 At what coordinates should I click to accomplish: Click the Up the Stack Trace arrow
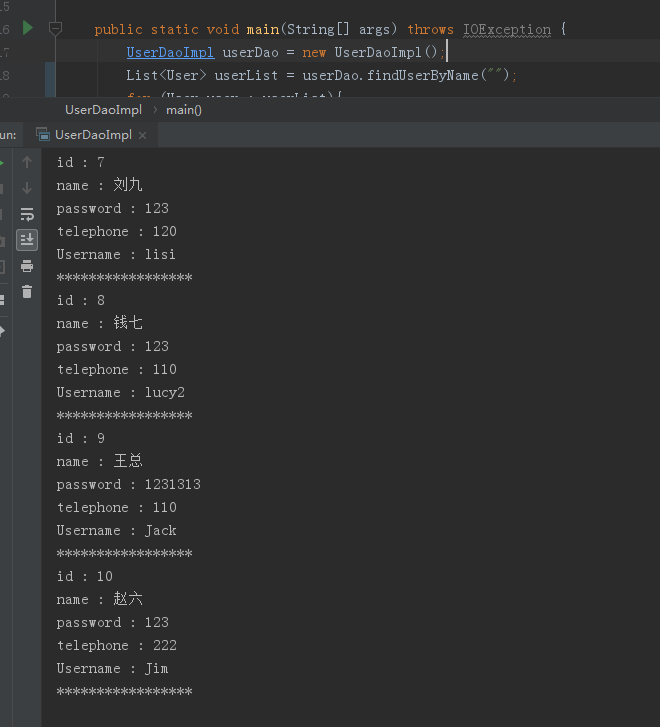[27, 162]
